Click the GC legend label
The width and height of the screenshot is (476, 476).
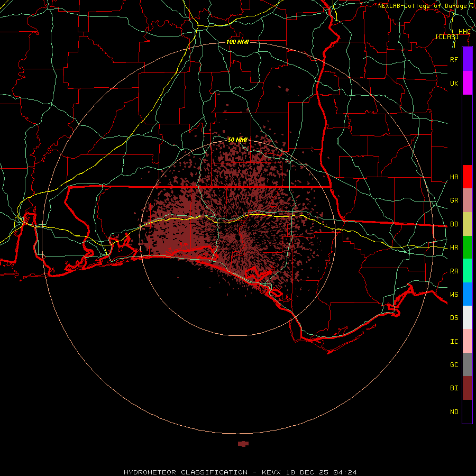tap(454, 365)
